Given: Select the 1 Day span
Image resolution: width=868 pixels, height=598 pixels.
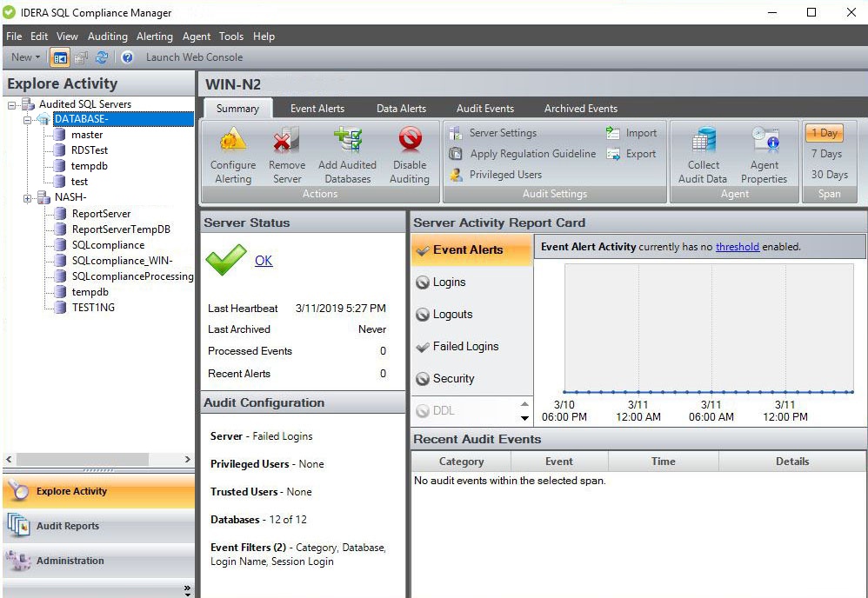Looking at the screenshot, I should pyautogui.click(x=825, y=133).
